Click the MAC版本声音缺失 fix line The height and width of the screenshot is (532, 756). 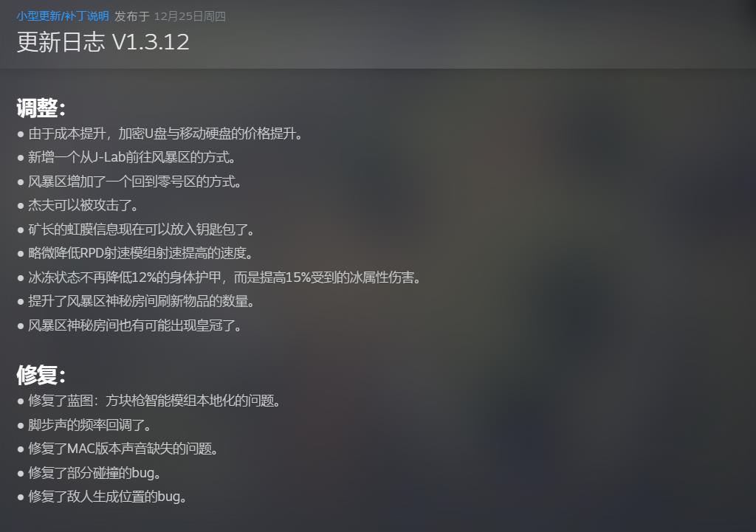pos(123,449)
